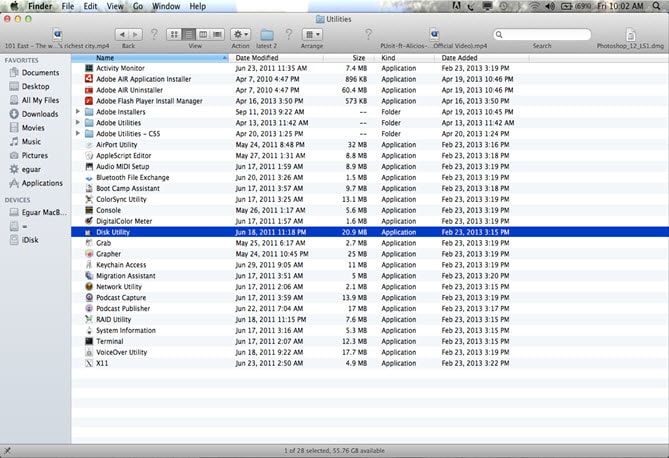Go back with the Back arrow
Screen dimensions: 669x458
[122, 35]
